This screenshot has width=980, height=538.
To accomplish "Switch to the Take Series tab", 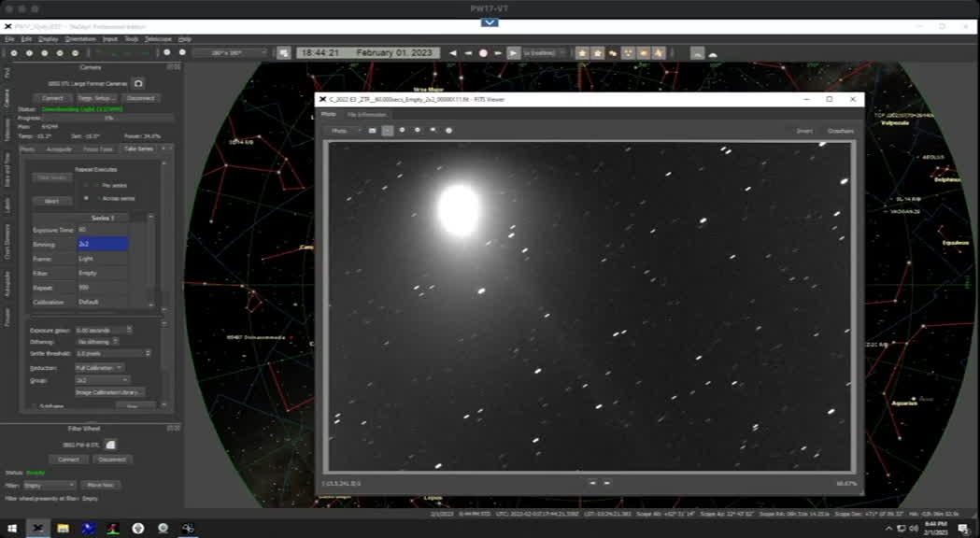I will 138,149.
